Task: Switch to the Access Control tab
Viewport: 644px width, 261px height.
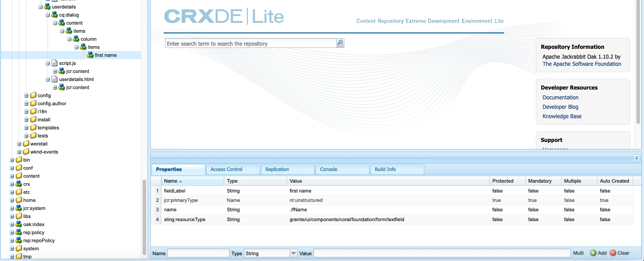Action: (x=233, y=169)
